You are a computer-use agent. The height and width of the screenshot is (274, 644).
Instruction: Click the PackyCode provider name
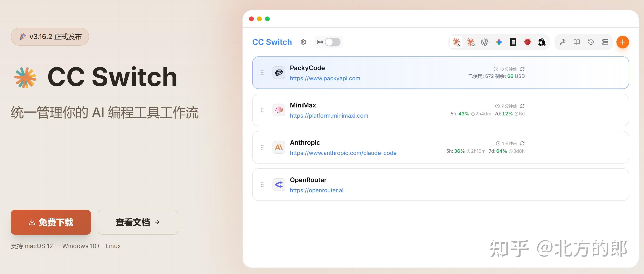point(307,68)
